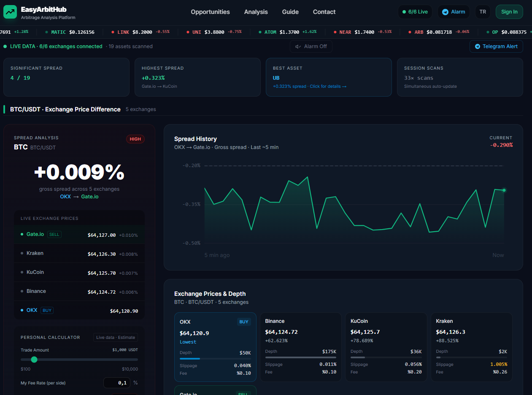This screenshot has height=395, width=532.
Task: Click the +0.009% gross spread value
Action: [x=79, y=172]
